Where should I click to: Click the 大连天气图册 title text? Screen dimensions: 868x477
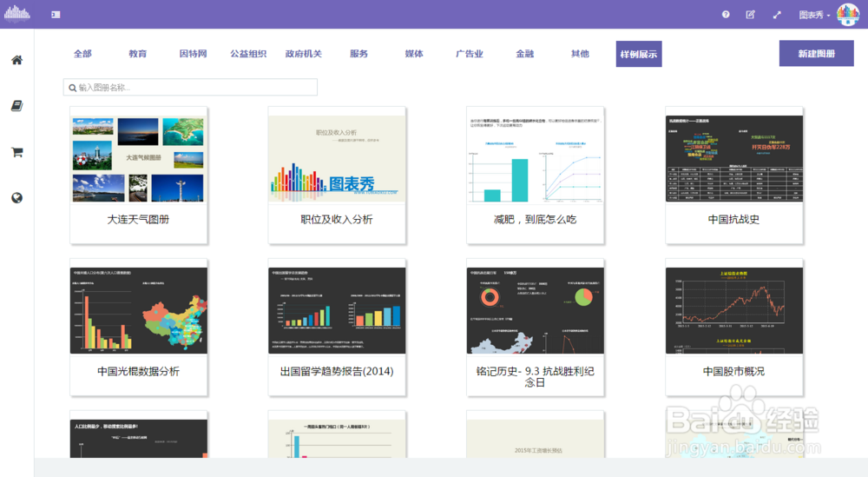(x=138, y=220)
